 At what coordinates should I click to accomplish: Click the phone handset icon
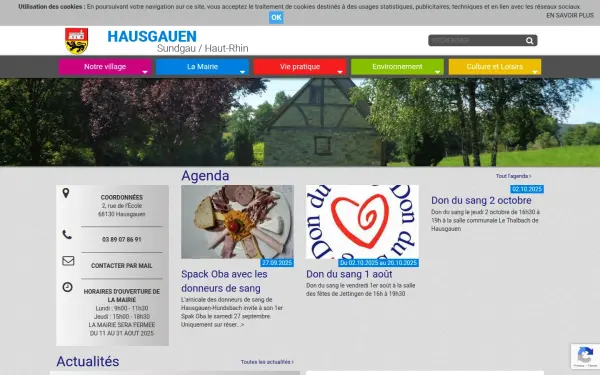pos(67,235)
